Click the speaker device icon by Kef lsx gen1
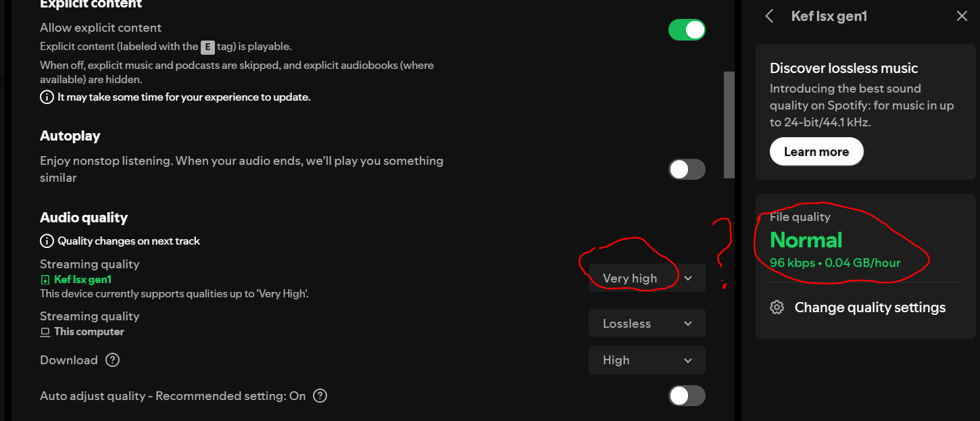Image resolution: width=980 pixels, height=421 pixels. coord(45,280)
